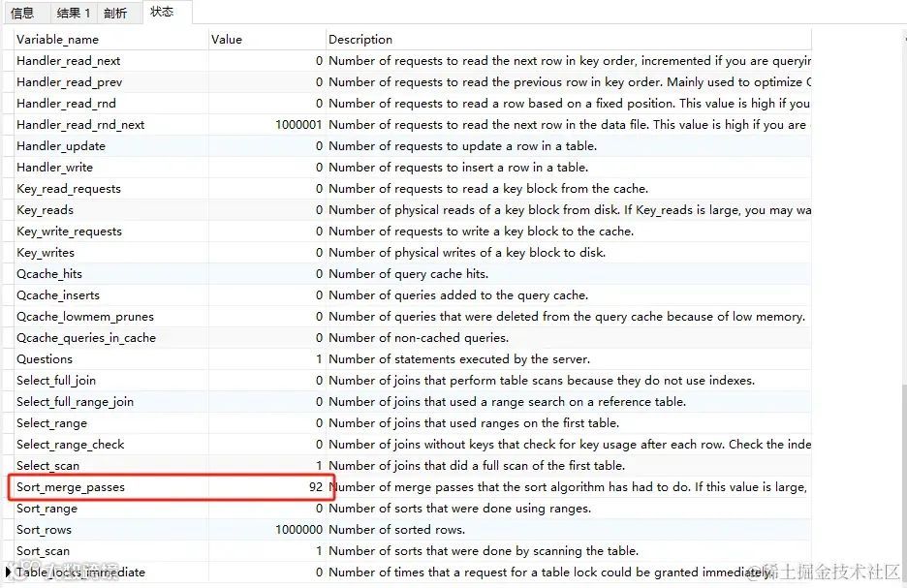
Task: Open the 结果 1 tab
Action: coord(74,13)
